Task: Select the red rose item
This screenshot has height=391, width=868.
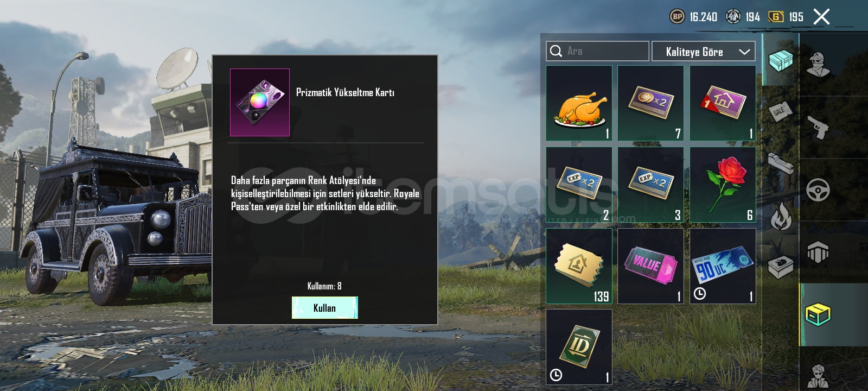Action: click(x=723, y=185)
